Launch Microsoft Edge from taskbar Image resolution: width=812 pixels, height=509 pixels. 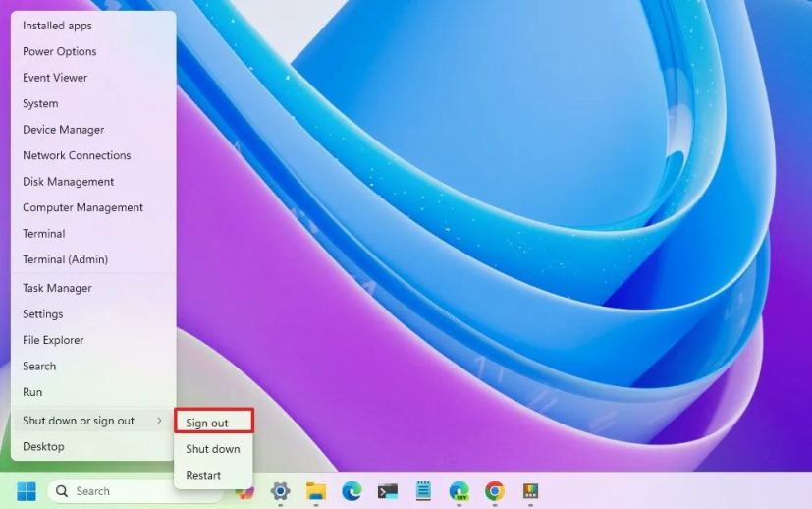[352, 491]
